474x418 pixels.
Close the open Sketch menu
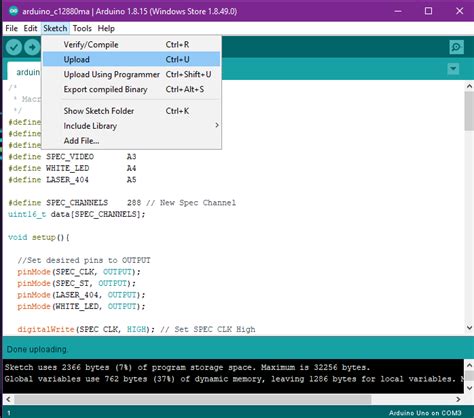55,28
